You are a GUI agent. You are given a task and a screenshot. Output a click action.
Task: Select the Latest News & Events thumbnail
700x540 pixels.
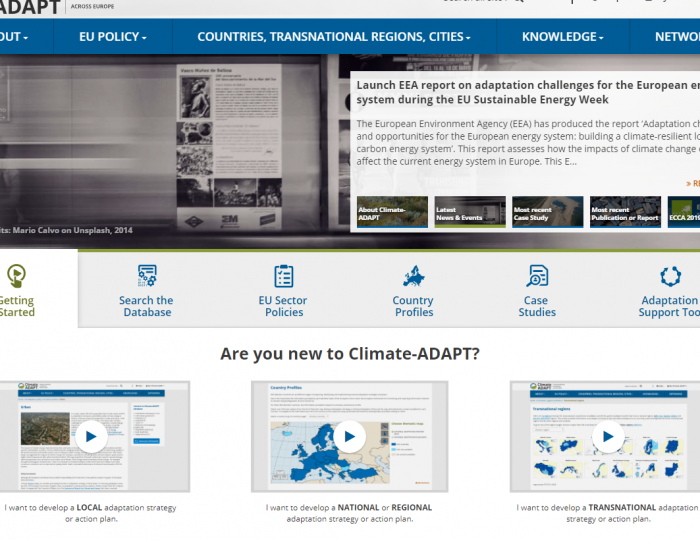click(x=470, y=212)
